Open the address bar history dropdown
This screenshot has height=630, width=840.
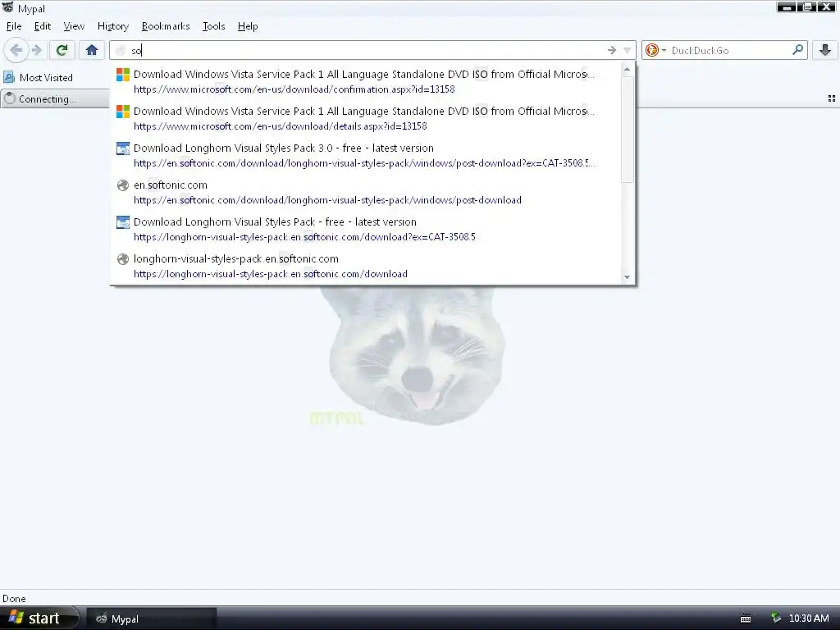627,50
